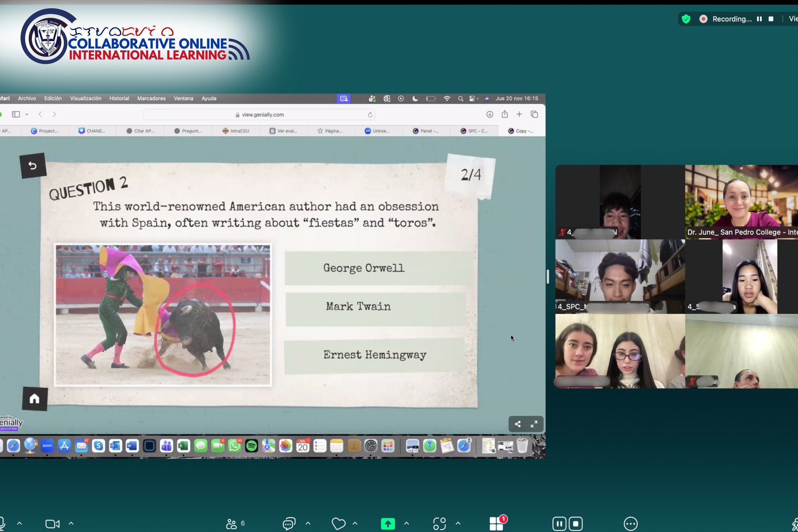This screenshot has height=532, width=798.
Task: Toggle the Zoom camera video button
Action: (x=53, y=524)
